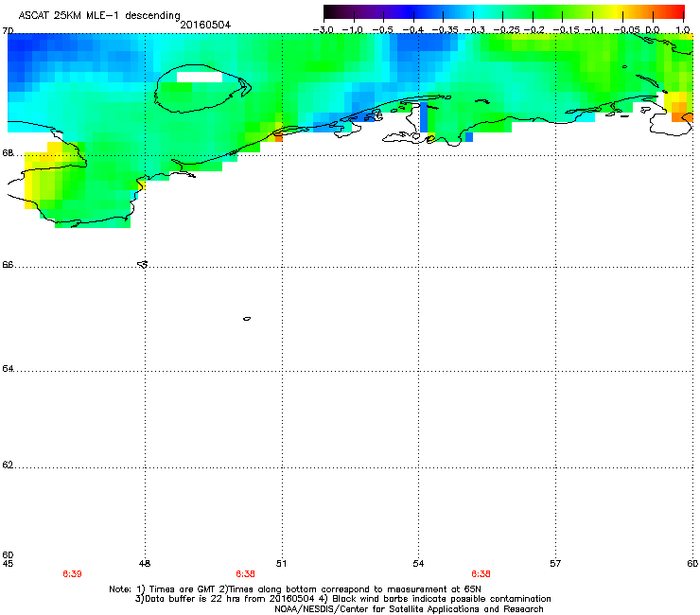Click the 45 longitude label
The image size is (700, 615).
coord(8,564)
